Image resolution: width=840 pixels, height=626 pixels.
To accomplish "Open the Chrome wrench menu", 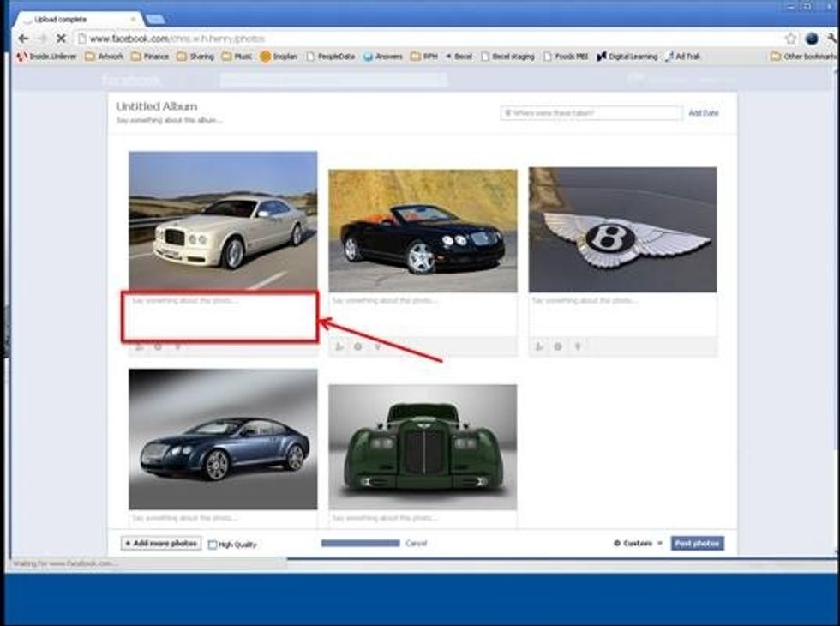I will 832,39.
